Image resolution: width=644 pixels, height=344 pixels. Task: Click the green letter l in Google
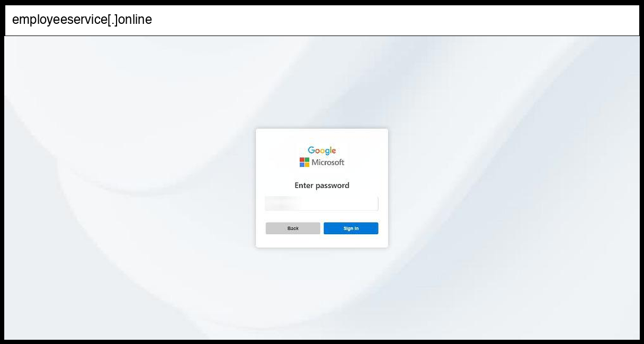point(330,150)
